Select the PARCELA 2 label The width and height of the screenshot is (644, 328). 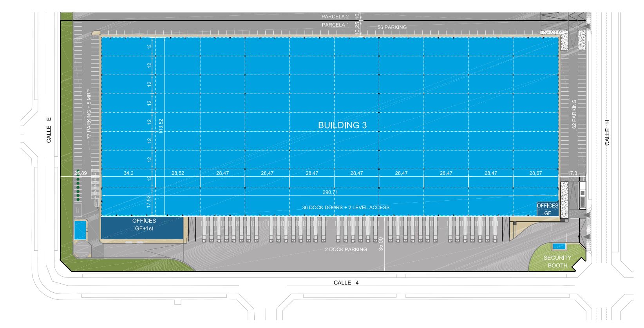tap(335, 17)
